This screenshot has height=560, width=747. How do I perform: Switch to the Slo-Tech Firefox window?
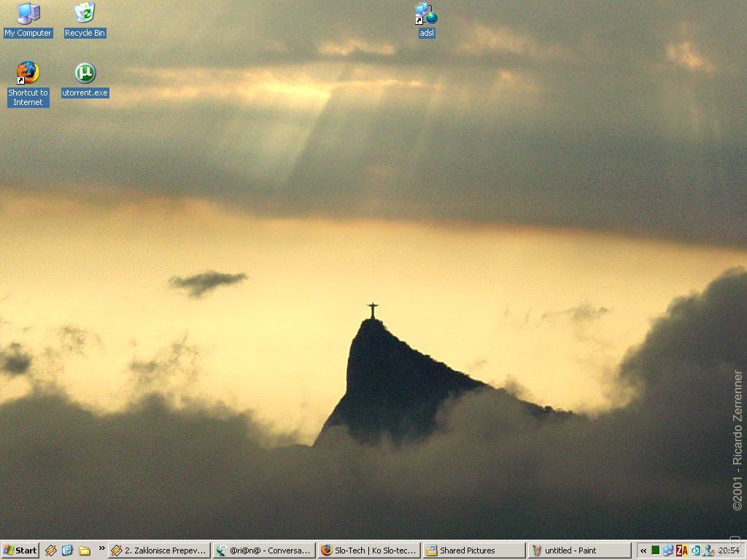coord(369,551)
